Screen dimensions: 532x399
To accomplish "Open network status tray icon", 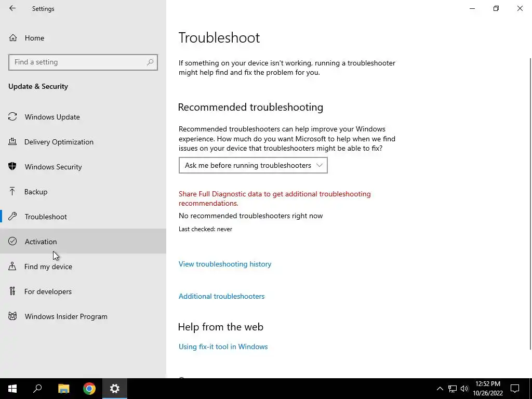I will [x=453, y=389].
